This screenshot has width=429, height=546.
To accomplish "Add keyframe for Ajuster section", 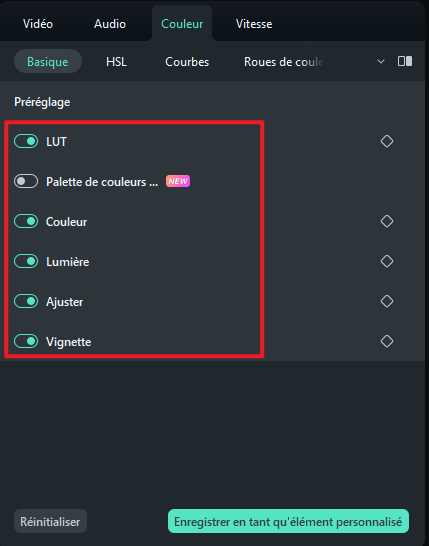I will [387, 301].
